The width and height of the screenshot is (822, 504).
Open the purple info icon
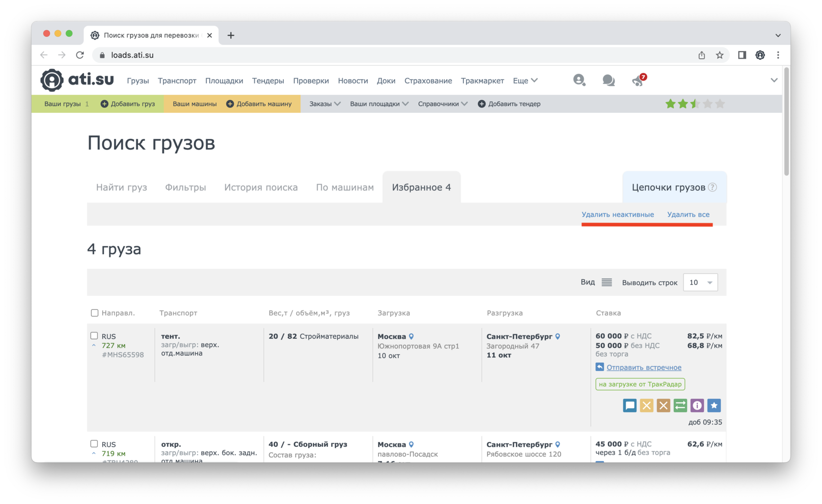(x=697, y=405)
